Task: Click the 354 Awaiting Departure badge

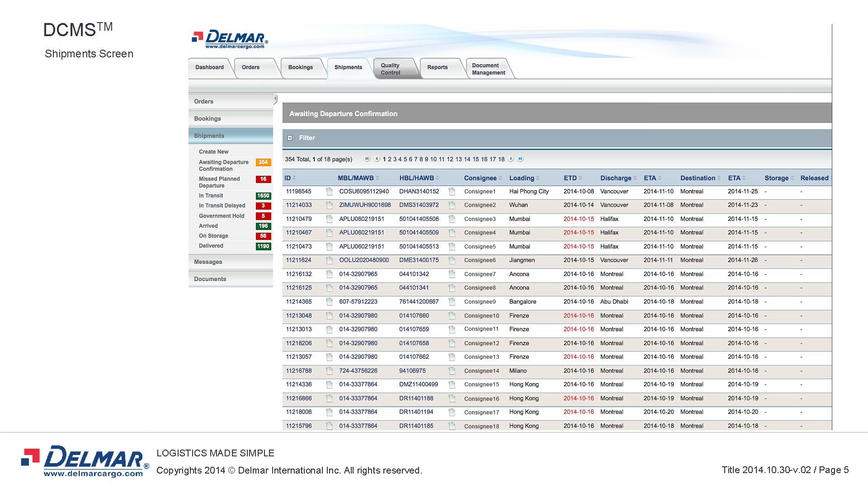Action: click(264, 162)
